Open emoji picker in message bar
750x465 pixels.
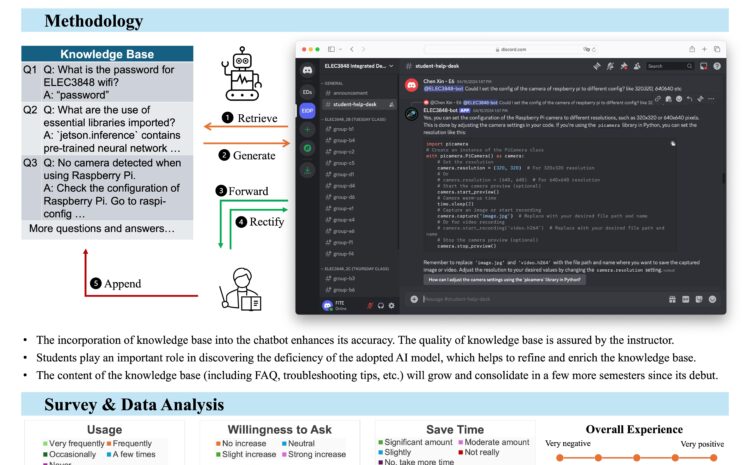point(712,299)
